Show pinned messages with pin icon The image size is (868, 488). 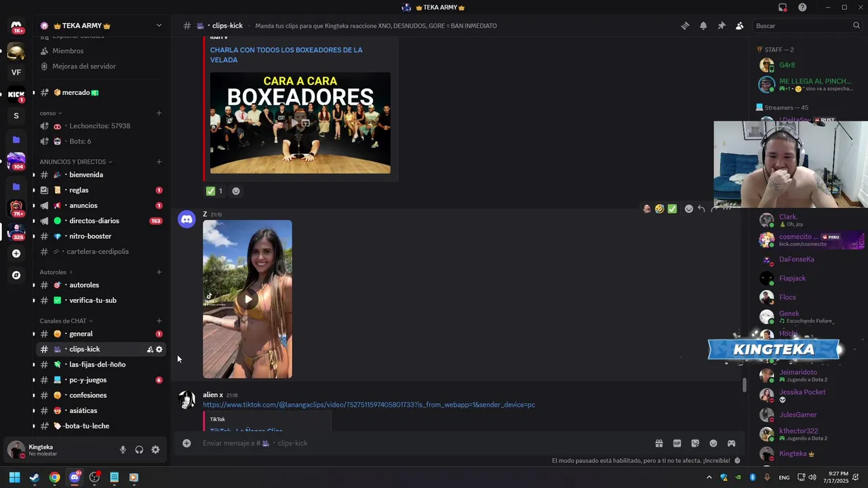(x=722, y=26)
